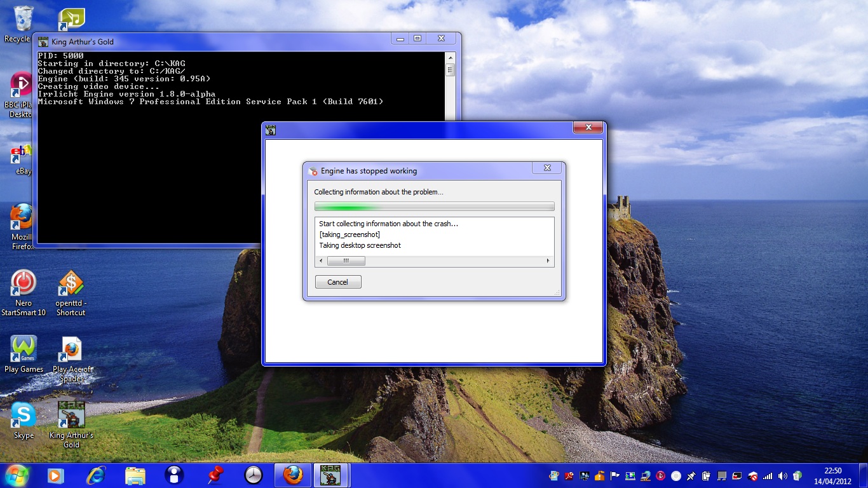Click the green crash-report progress bar
This screenshot has height=488, width=868.
[x=434, y=207]
